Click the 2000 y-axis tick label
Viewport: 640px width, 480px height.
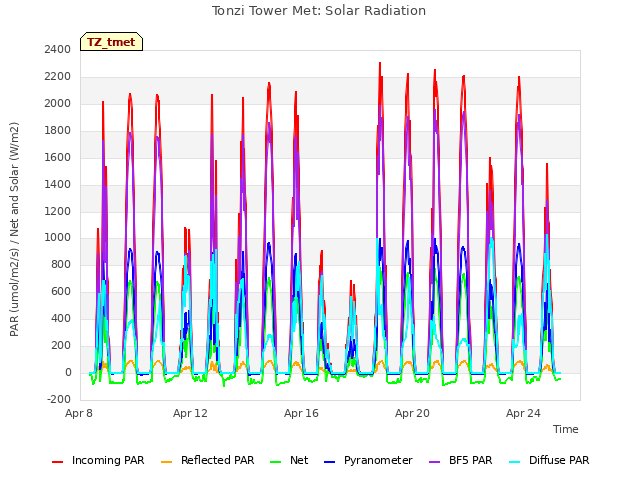[x=58, y=104]
